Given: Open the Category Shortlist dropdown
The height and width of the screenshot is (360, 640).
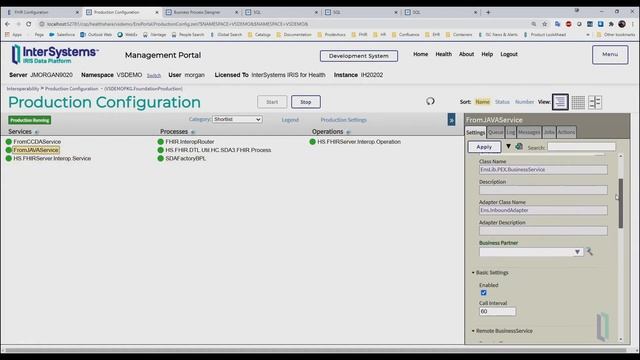Looking at the screenshot, I should point(237,119).
